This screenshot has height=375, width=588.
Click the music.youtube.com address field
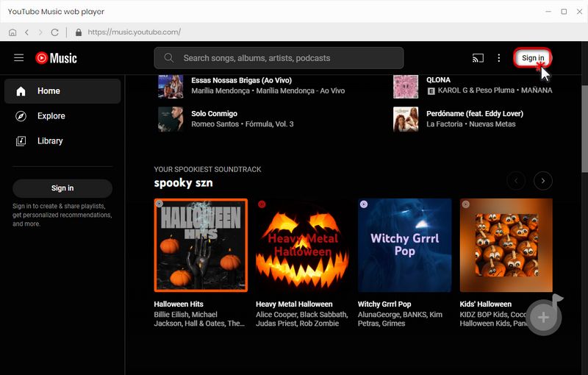click(135, 32)
